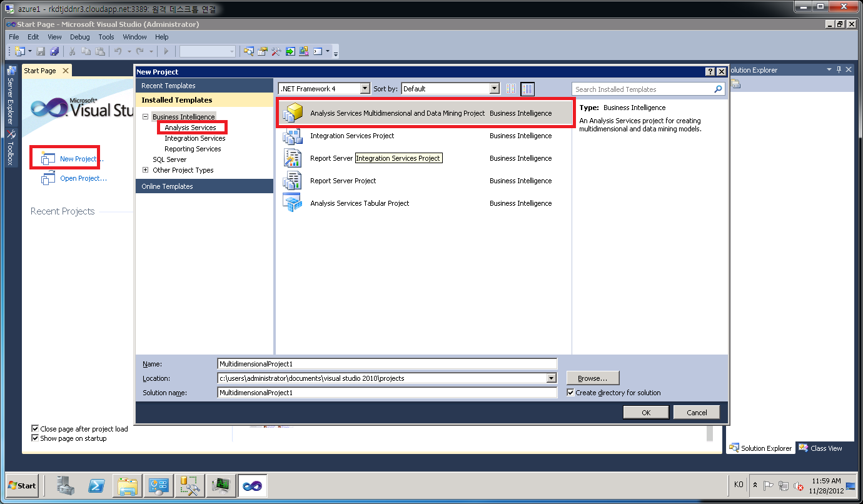Click the Start button

click(23, 485)
